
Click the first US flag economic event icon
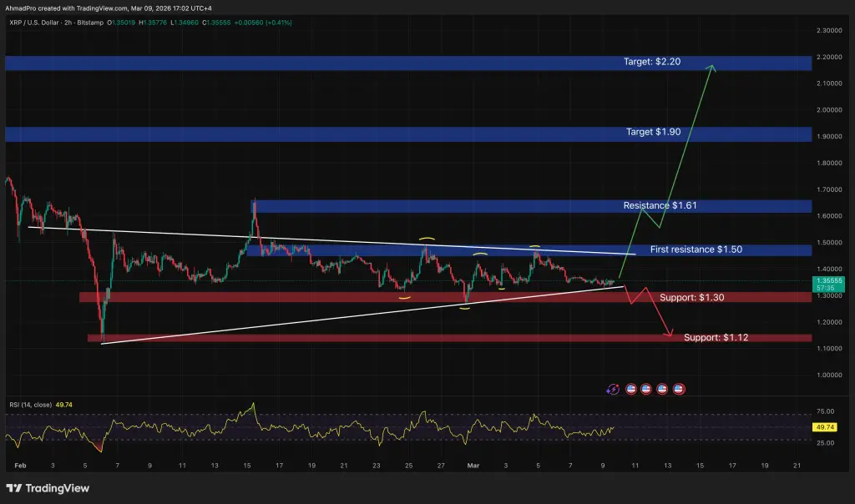(631, 389)
